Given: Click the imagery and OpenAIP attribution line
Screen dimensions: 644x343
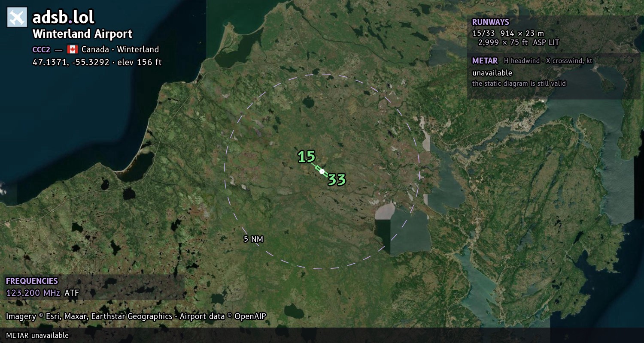Looking at the screenshot, I should [136, 316].
